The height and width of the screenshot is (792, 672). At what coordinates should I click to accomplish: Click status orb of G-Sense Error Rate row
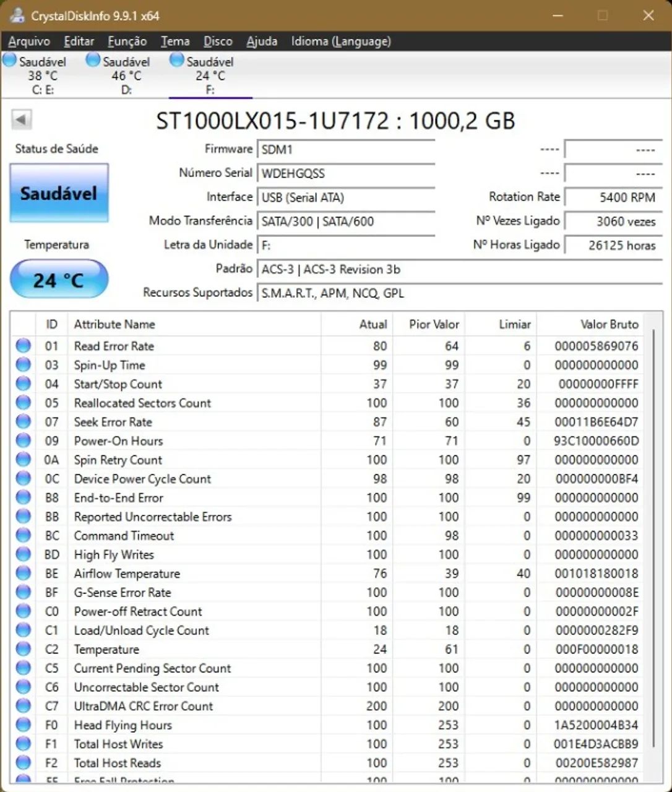[x=24, y=592]
